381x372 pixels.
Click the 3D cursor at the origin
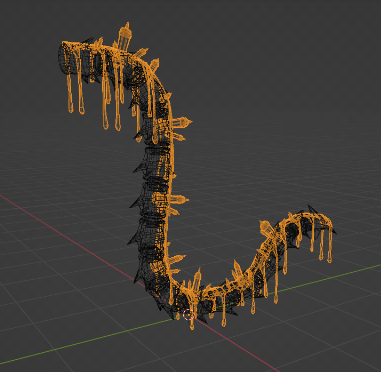[188, 314]
